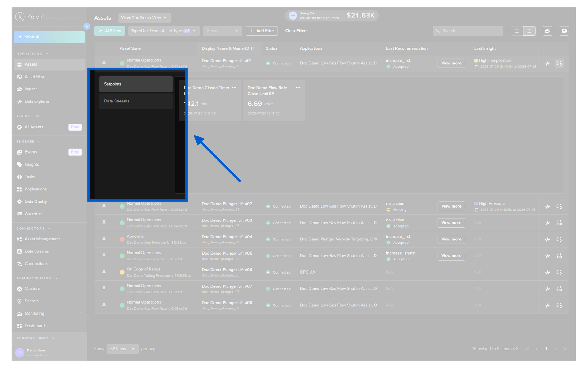Click the control-change icon for Plunger Lift #05

[x=559, y=256]
